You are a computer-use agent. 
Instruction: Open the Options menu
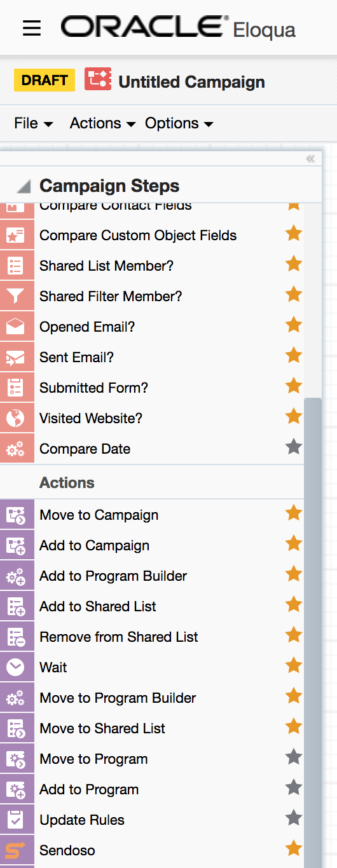coord(179,123)
